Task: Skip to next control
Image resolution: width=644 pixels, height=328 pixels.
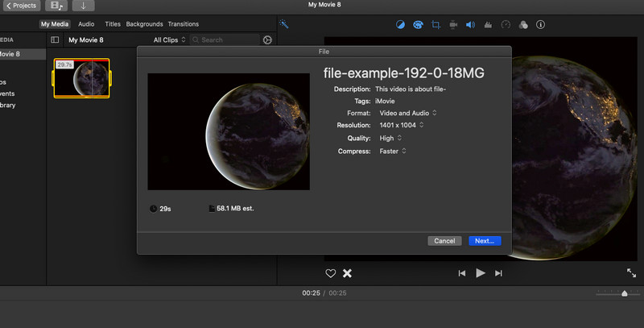Action: coord(498,273)
